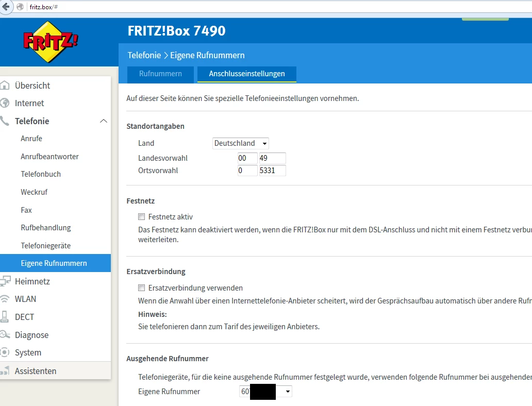Go to the Anrufe submenu

click(x=31, y=139)
